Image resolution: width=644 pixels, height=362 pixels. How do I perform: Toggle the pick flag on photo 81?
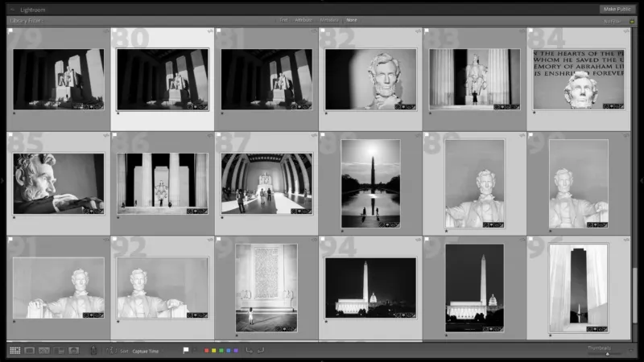[218, 31]
